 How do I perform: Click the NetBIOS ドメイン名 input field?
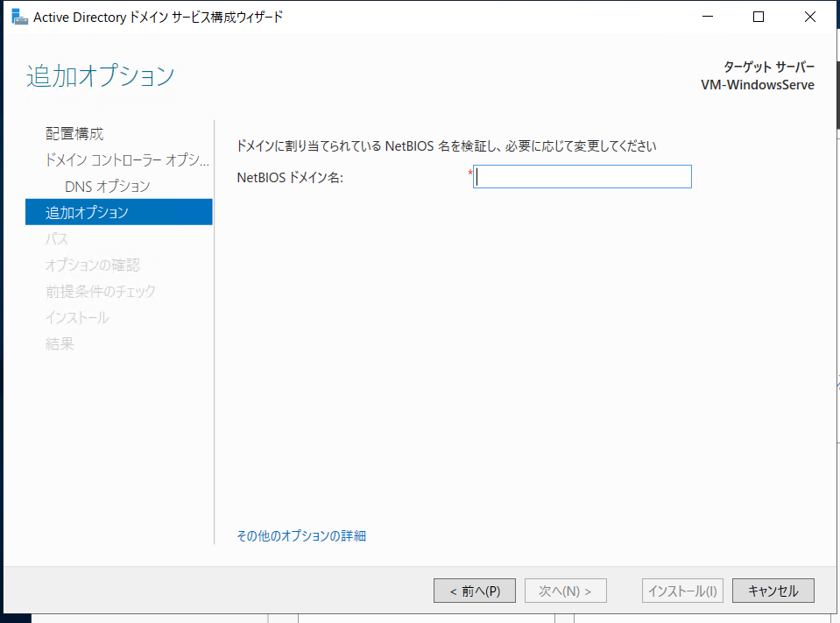[582, 176]
